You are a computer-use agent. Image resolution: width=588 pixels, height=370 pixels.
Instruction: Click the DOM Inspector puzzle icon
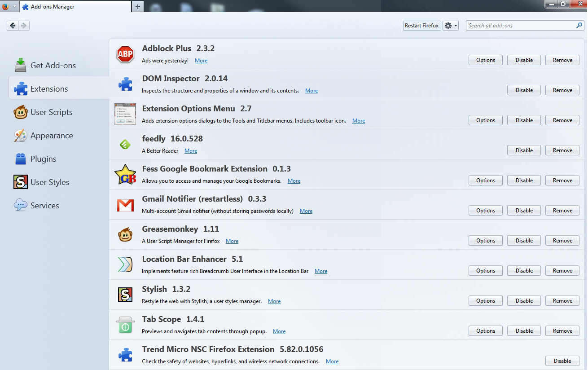click(x=125, y=84)
